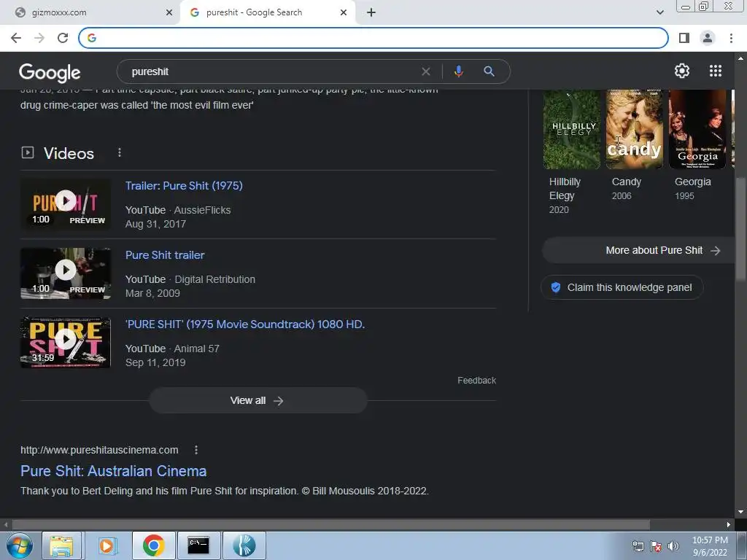Click Claim this knowledge panel button

point(622,287)
